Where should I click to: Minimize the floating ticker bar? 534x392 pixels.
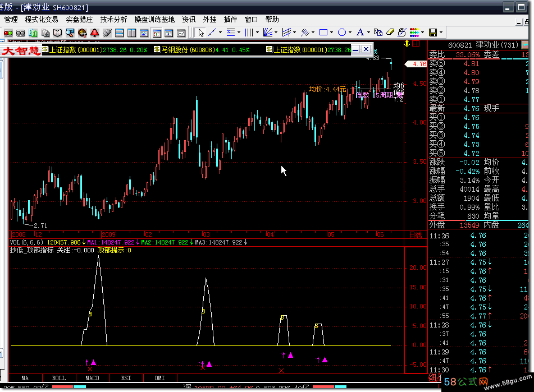click(x=355, y=50)
